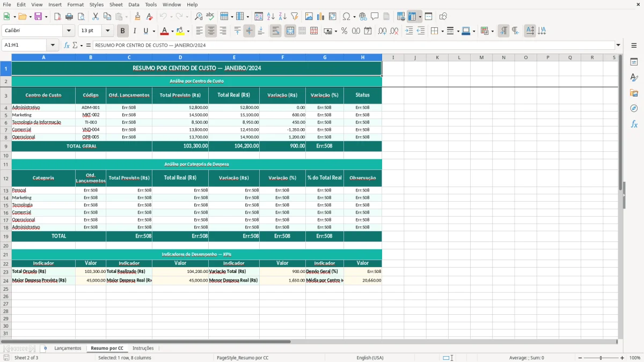The width and height of the screenshot is (644, 362).
Task: Insert a hyperlink
Action: tap(363, 17)
